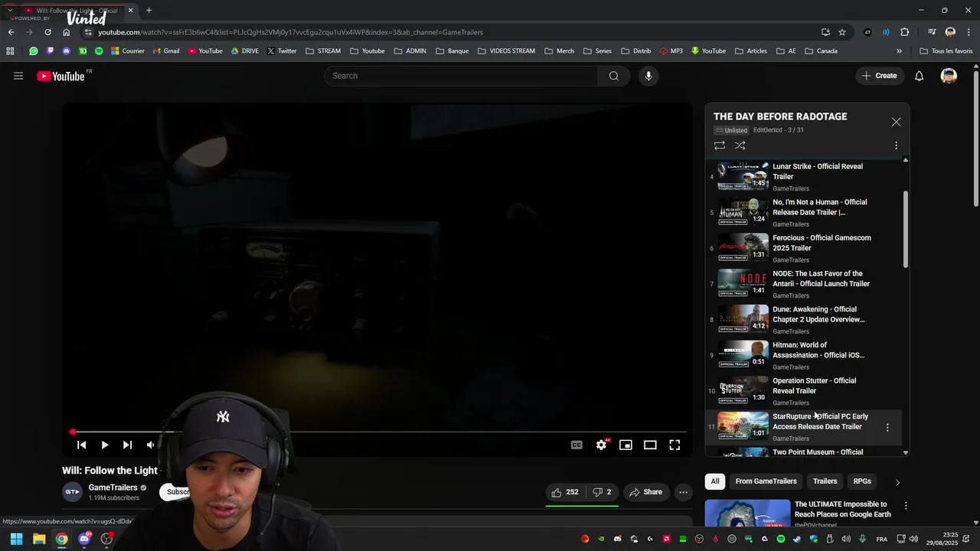Open Ferocious Official Gamescom 2025 Trailer
The image size is (980, 551).
[804, 248]
